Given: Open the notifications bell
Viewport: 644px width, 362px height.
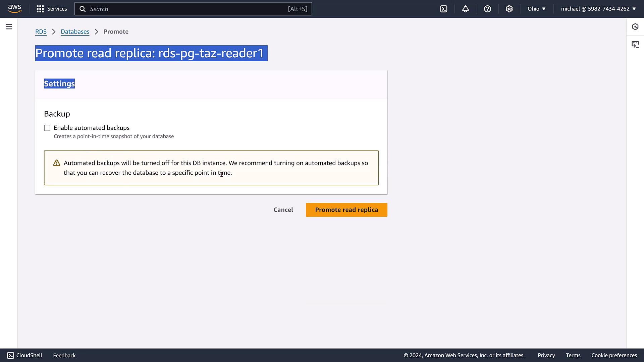Looking at the screenshot, I should click(x=465, y=9).
